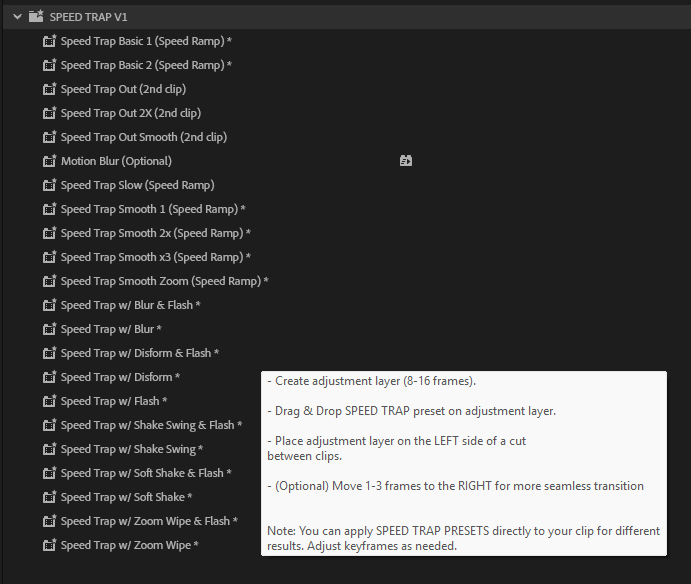Click preset icon for Speed Trap Smooth Zoom

pyautogui.click(x=49, y=281)
